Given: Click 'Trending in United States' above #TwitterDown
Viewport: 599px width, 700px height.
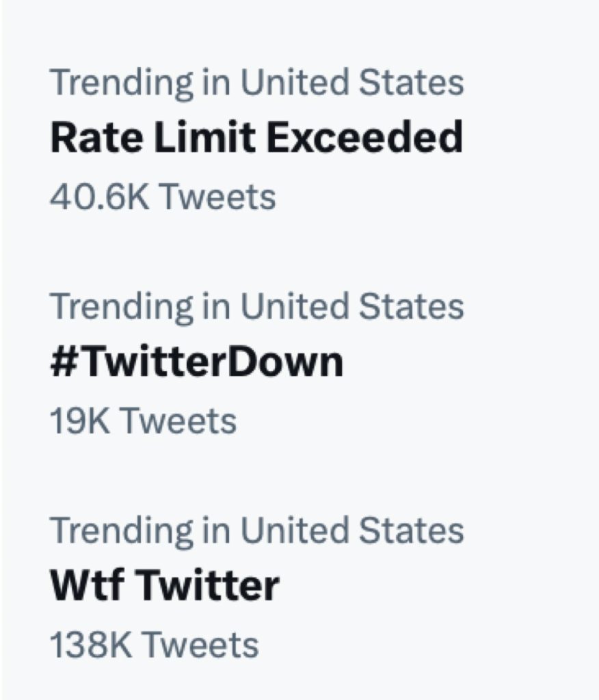Looking at the screenshot, I should [x=256, y=307].
